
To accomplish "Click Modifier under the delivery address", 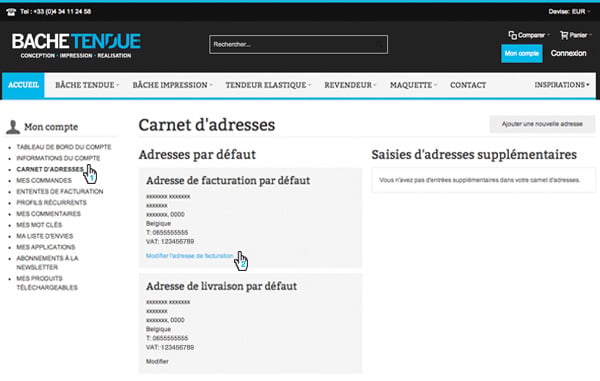I will (x=157, y=361).
